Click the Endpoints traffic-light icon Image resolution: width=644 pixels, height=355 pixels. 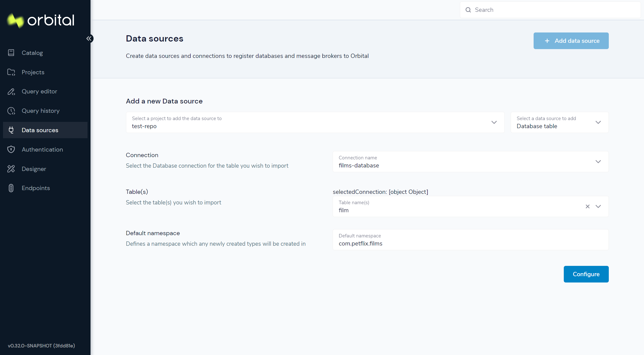click(x=11, y=188)
